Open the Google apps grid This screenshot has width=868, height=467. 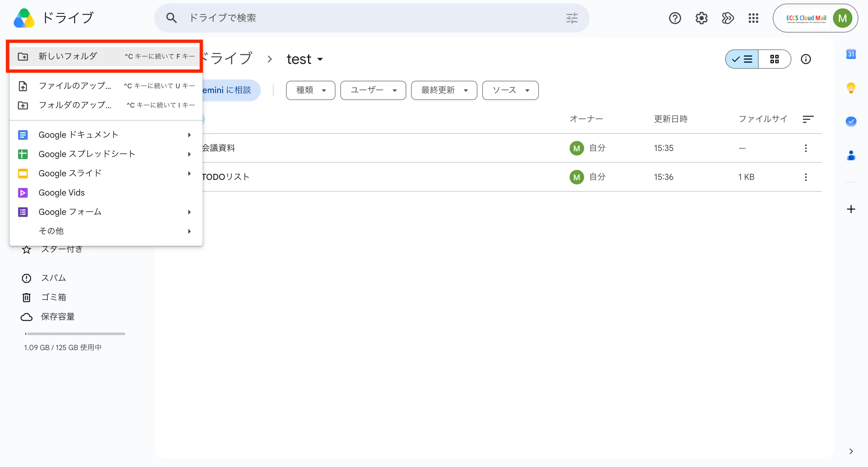pyautogui.click(x=753, y=18)
